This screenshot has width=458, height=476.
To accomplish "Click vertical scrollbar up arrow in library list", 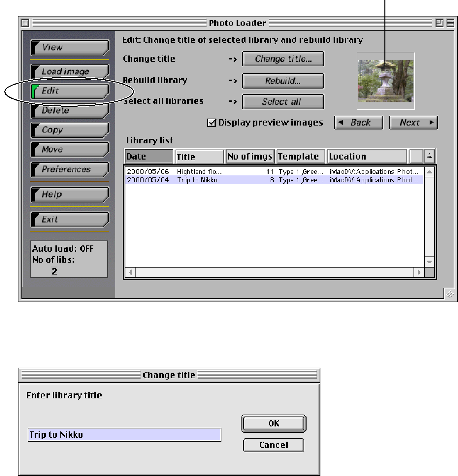I will [429, 172].
